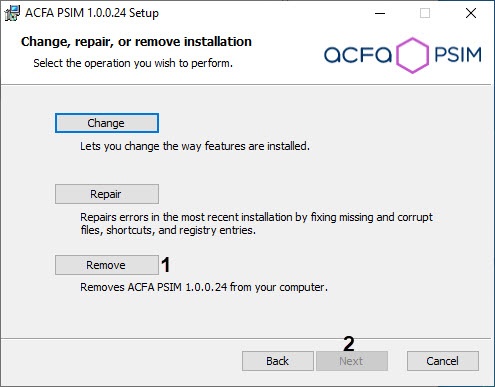
Task: Click annotation number 1 beside Remove
Action: (166, 265)
